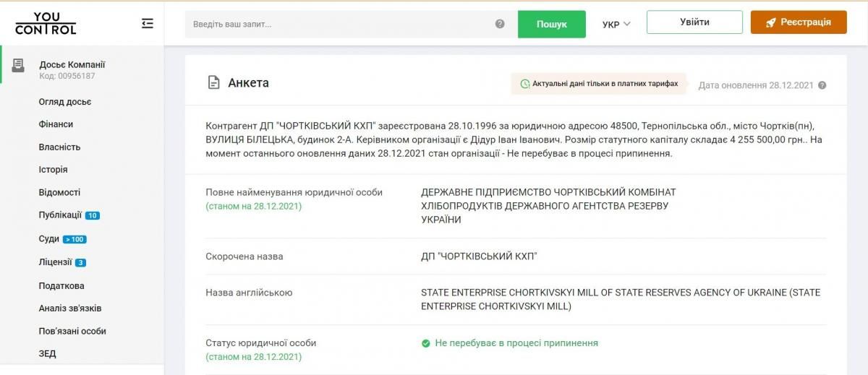Open the Суди section
This screenshot has height=375, width=868.
click(49, 238)
